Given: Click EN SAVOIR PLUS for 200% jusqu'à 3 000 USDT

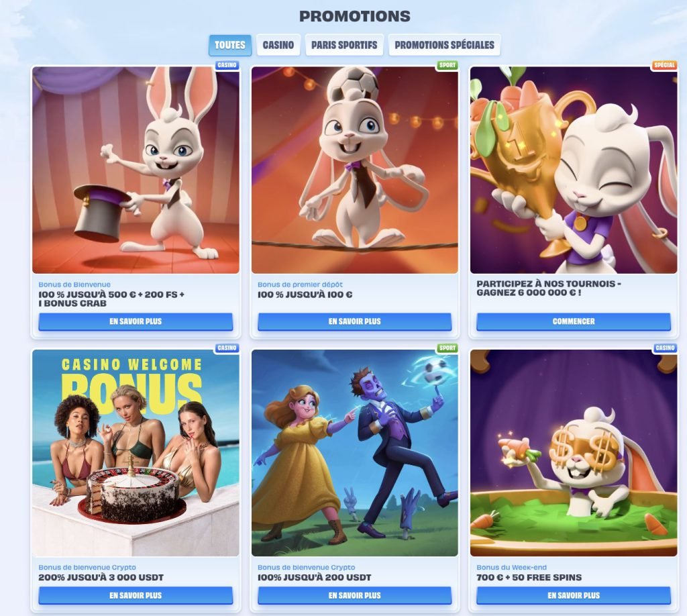Looking at the screenshot, I should click(136, 595).
